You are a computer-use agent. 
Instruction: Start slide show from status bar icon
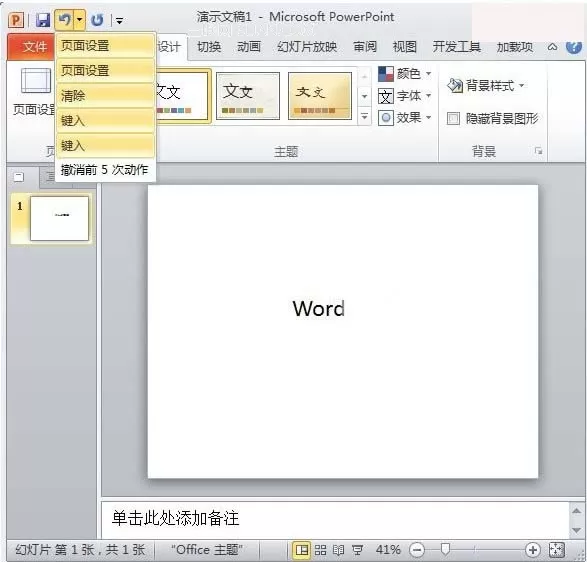358,550
